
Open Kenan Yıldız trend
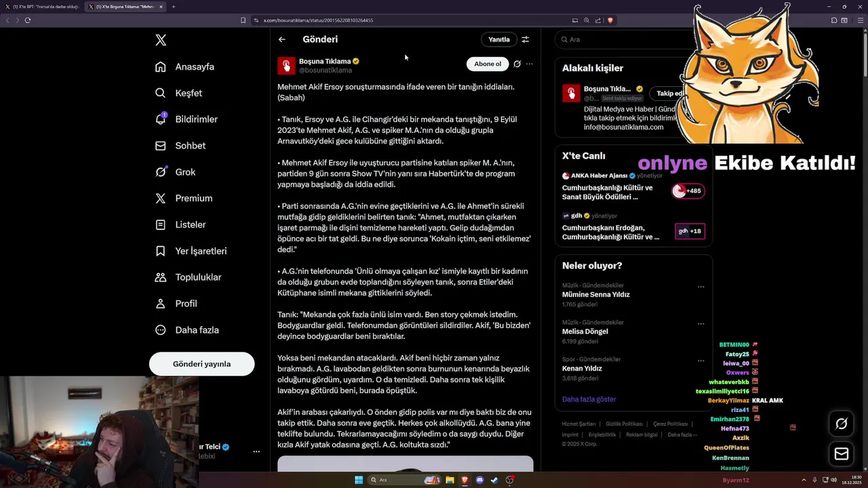(582, 369)
